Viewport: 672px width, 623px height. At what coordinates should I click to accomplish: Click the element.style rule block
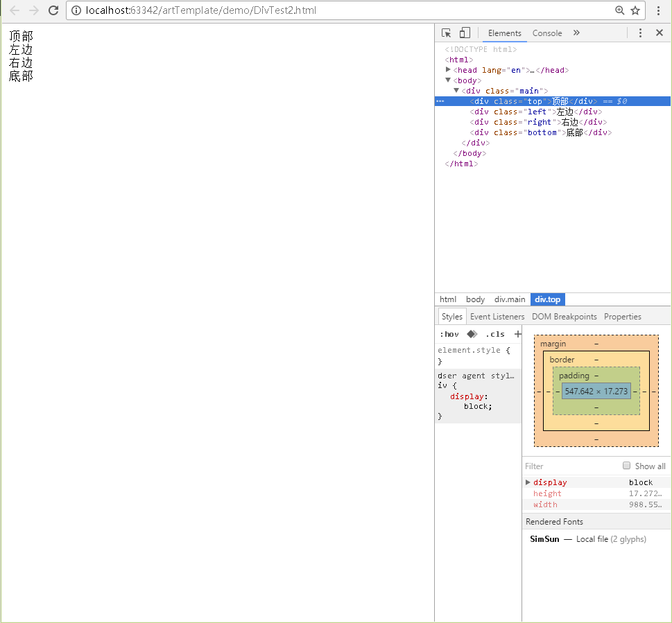click(479, 356)
